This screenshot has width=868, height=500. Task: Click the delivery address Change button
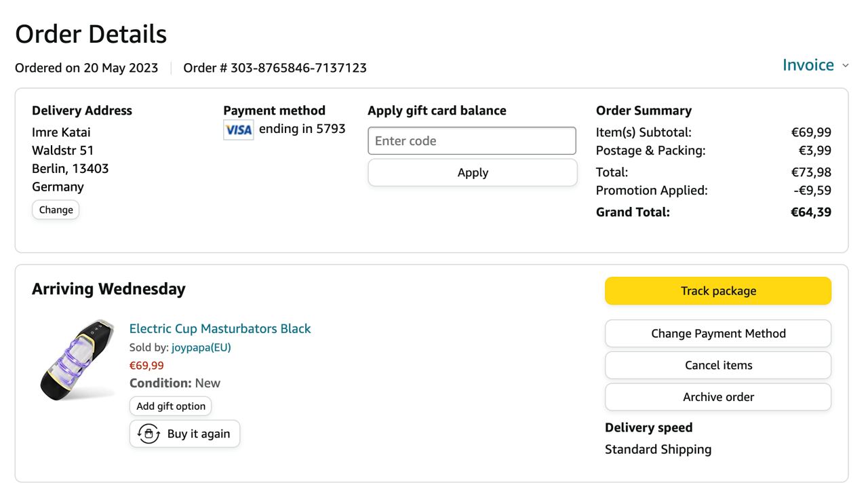tap(56, 210)
